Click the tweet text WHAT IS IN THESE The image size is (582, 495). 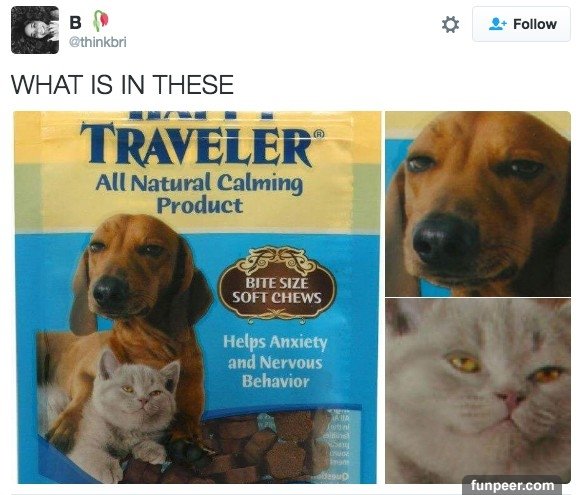click(122, 84)
